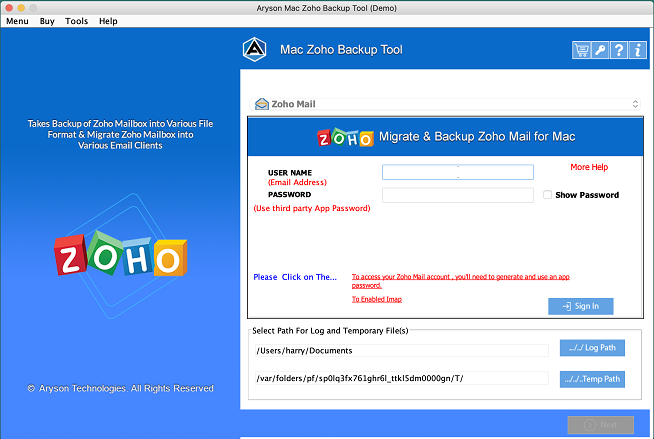Open the Menu menu

(x=17, y=21)
